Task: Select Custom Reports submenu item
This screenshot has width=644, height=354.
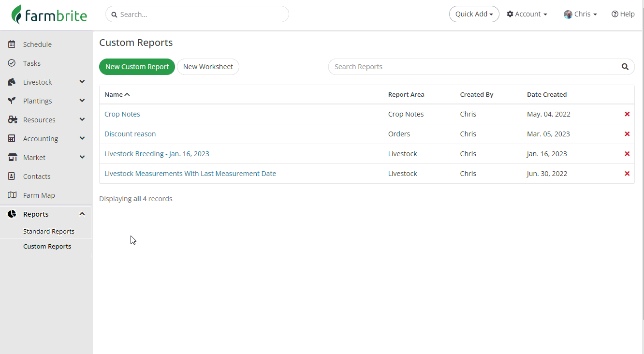Action: pos(47,246)
